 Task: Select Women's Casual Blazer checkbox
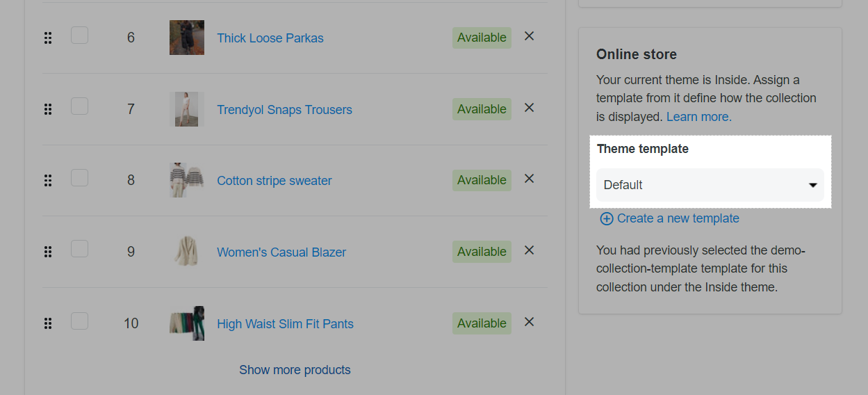click(79, 249)
